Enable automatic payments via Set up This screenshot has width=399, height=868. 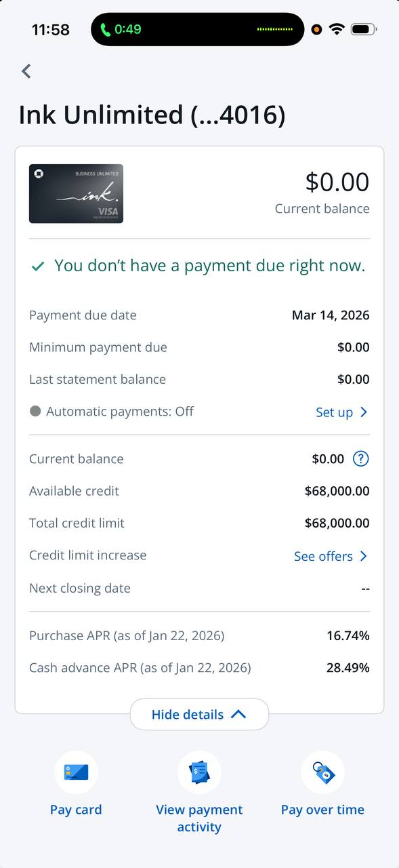click(335, 412)
